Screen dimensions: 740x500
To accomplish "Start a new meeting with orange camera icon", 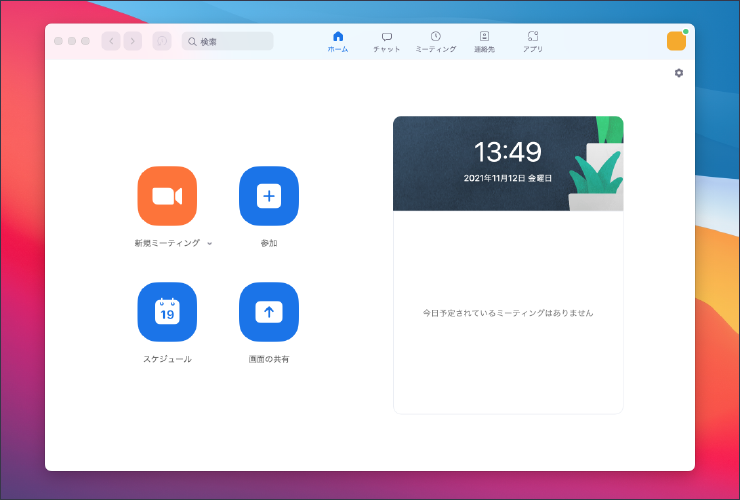I will [167, 196].
